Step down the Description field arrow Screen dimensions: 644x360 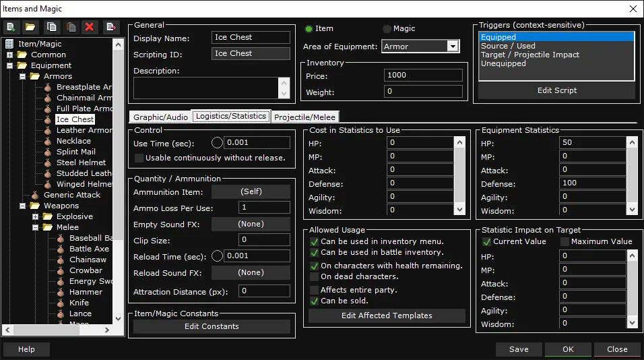pos(284,93)
